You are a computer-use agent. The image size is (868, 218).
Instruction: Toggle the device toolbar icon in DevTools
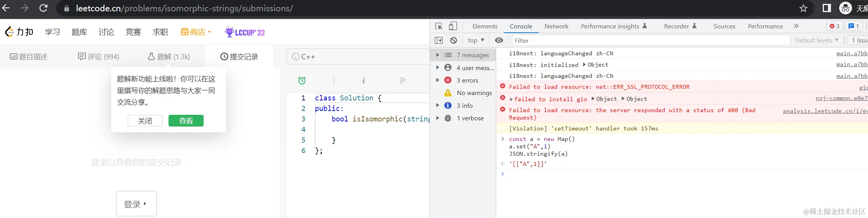click(453, 26)
